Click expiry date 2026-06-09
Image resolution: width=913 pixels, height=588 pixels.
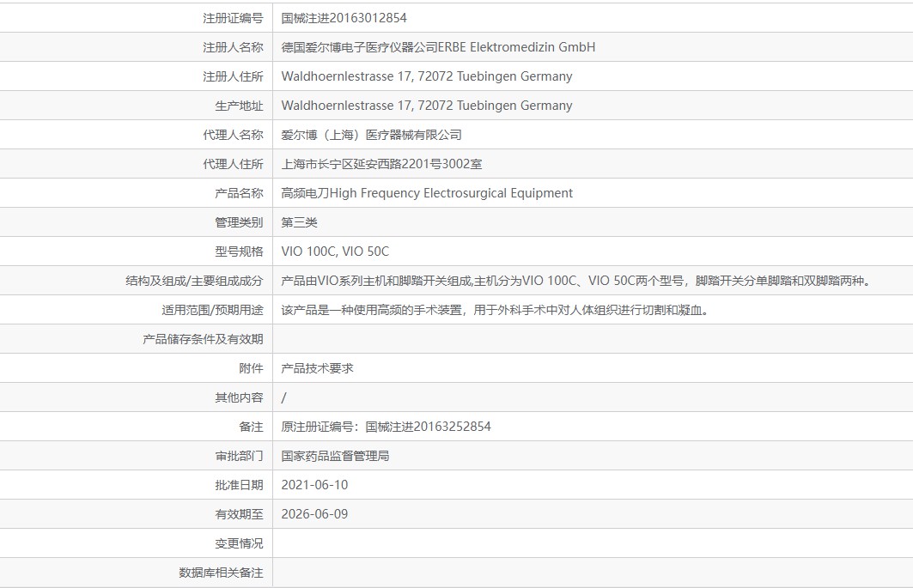point(314,514)
